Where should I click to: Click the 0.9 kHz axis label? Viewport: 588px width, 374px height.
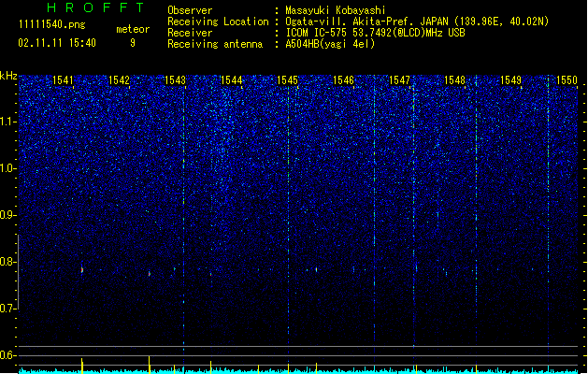tap(7, 215)
